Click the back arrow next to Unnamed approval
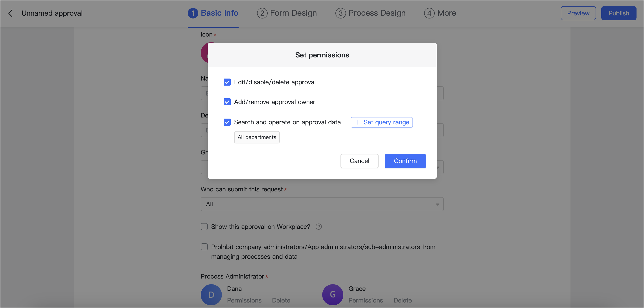Viewport: 644px width, 308px height. [11, 13]
